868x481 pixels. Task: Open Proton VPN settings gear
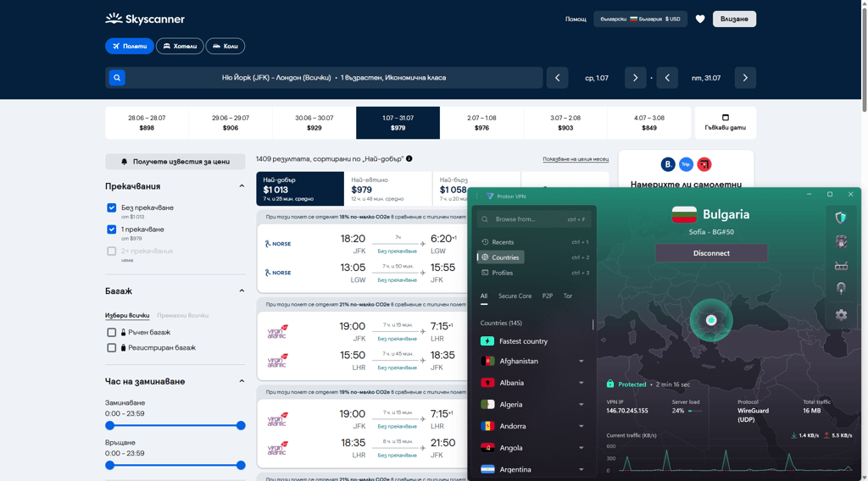coord(841,314)
